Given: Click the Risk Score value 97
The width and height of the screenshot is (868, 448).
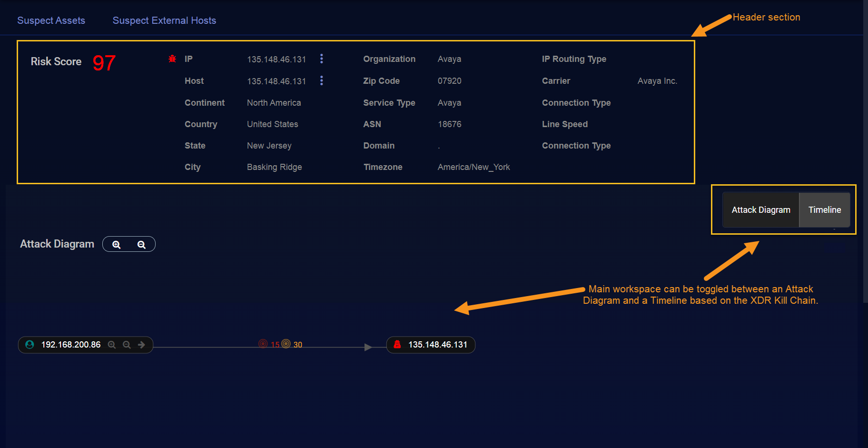Looking at the screenshot, I should 104,63.
